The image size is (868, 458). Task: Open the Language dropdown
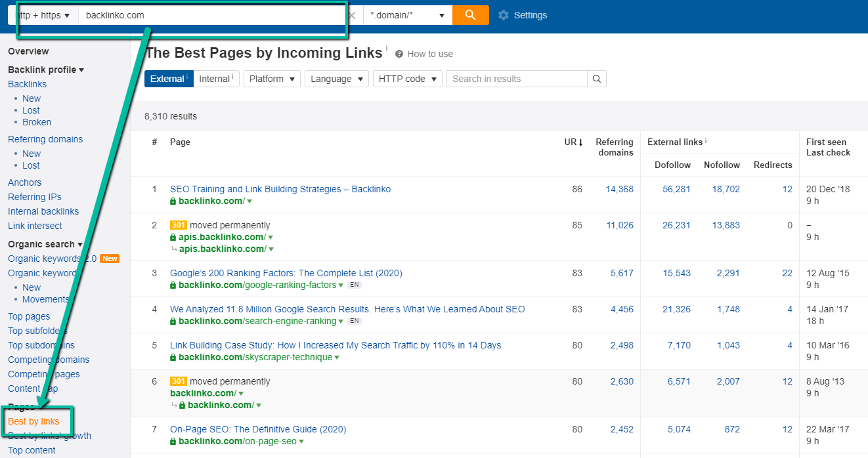click(337, 79)
